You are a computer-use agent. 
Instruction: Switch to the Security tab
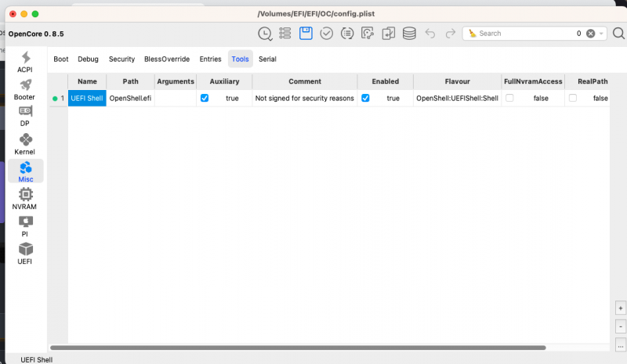click(121, 59)
